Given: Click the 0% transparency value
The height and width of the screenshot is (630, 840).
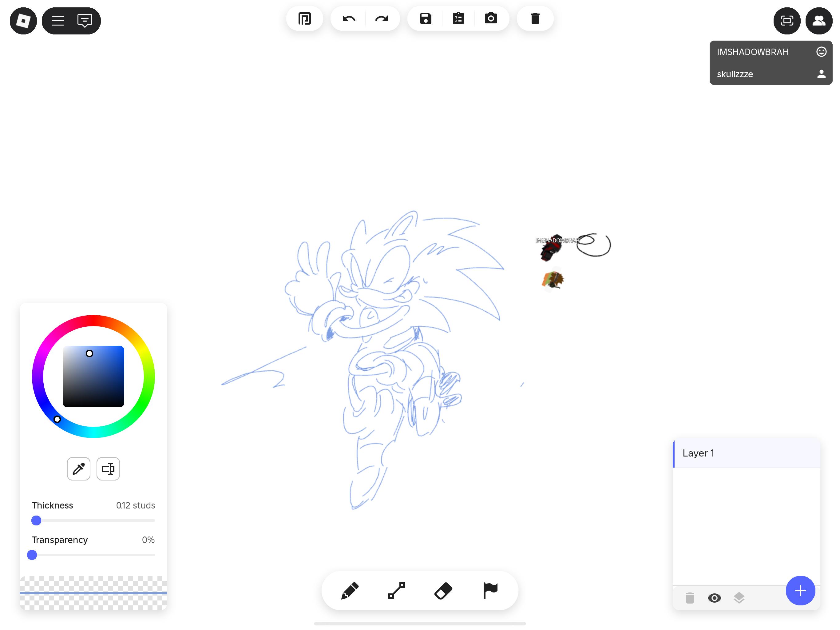Looking at the screenshot, I should click(x=148, y=540).
